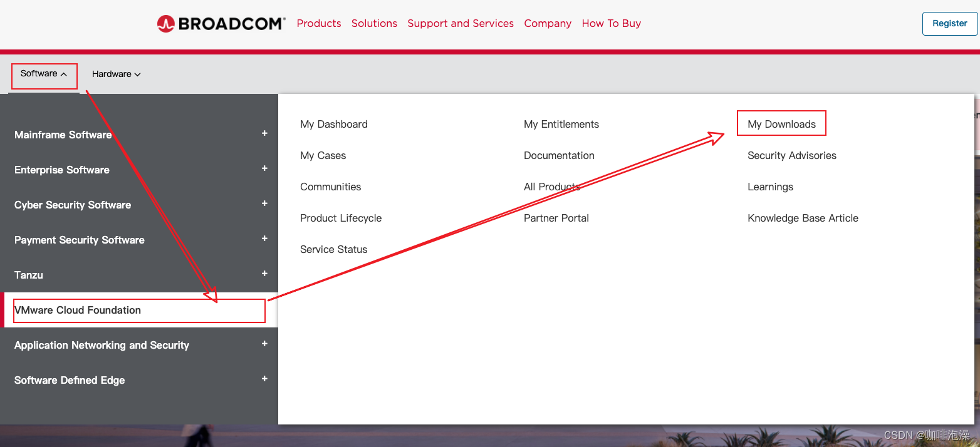Expand Software Defined Edge plus icon

pos(264,379)
